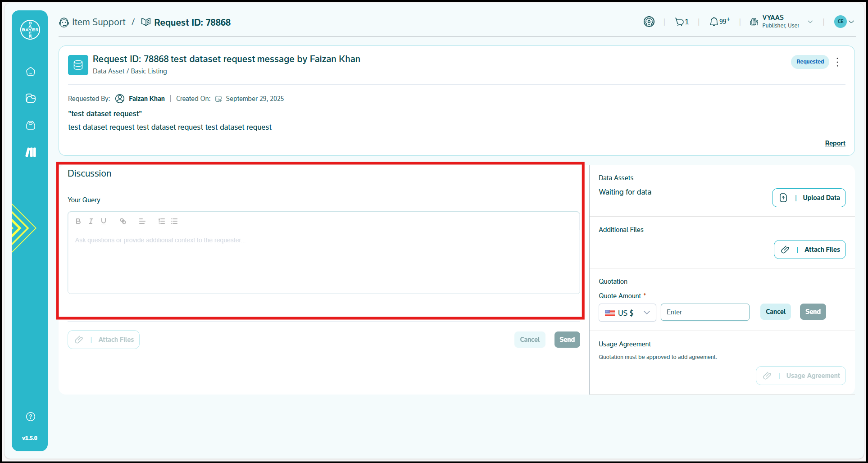Image resolution: width=868 pixels, height=463 pixels.
Task: Go to Home in the sidebar
Action: [x=31, y=72]
